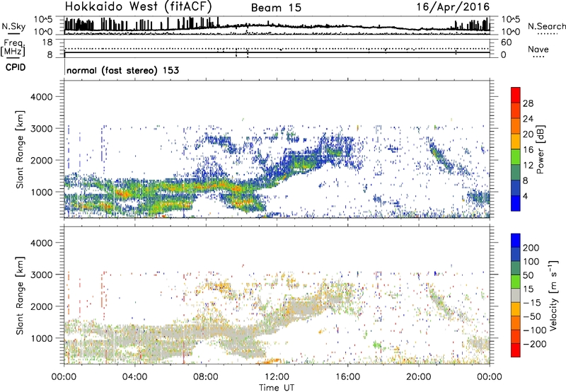Click the velocity panel 'Slant Range [km]' label
Viewport: 566px width, 392px height.
coord(20,296)
